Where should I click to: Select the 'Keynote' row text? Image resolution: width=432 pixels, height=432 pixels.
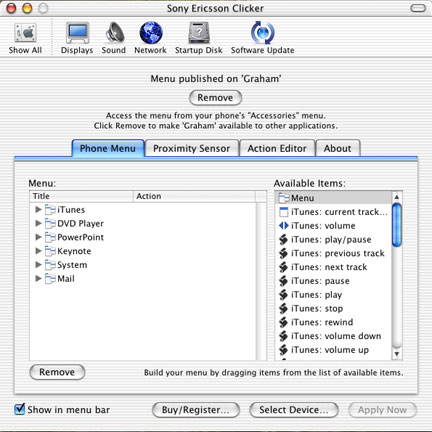[74, 251]
